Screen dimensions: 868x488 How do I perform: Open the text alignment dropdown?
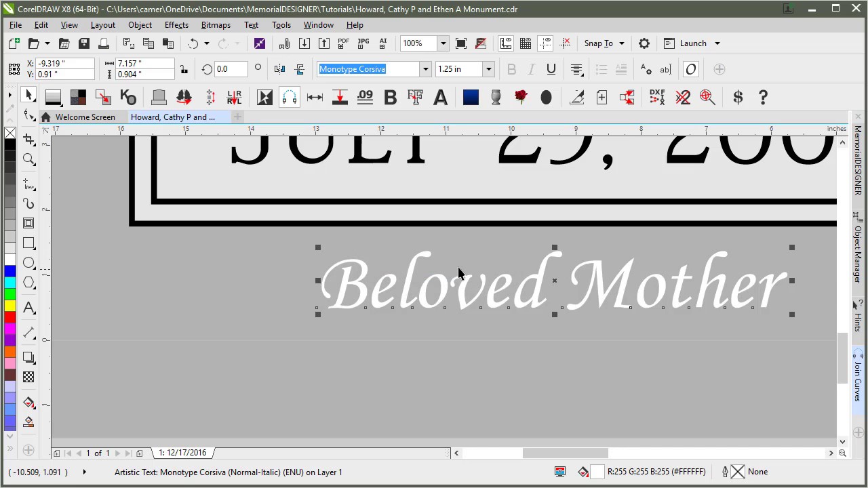[576, 69]
